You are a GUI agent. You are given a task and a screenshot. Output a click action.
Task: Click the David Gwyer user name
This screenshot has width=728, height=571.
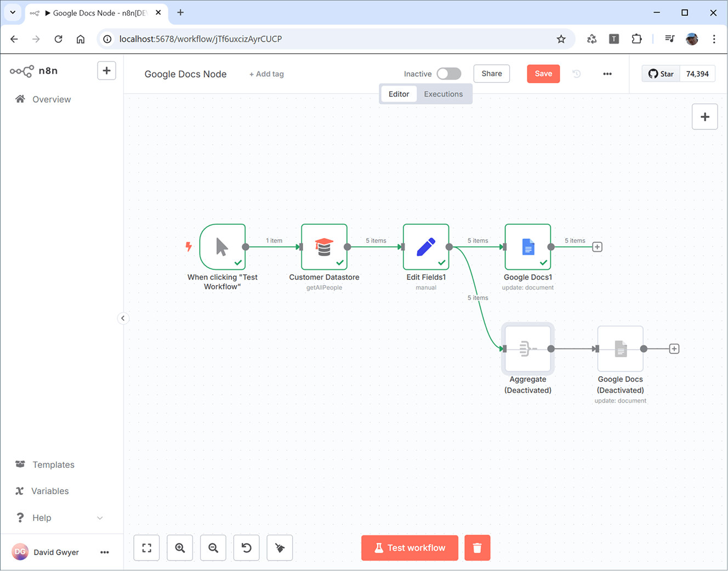coord(56,552)
